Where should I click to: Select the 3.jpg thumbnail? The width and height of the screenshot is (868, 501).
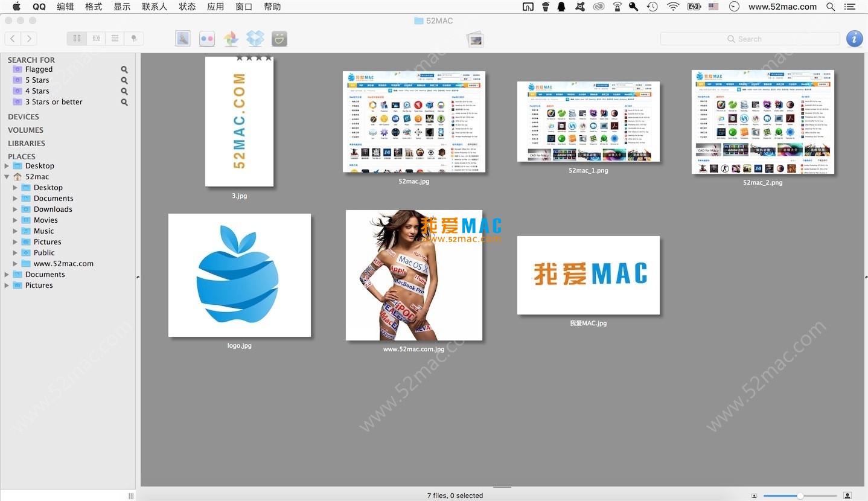click(240, 122)
